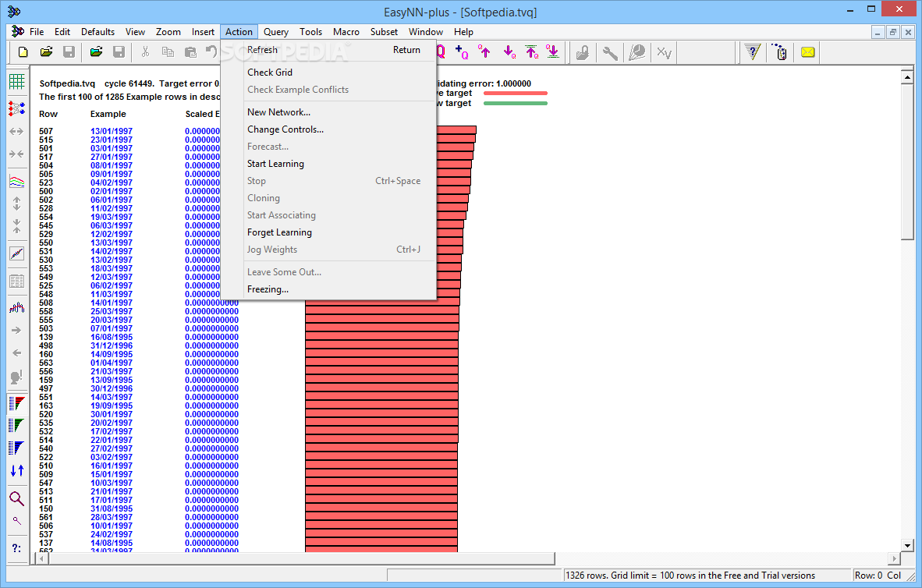The image size is (922, 588).
Task: Choose Check Grid in Action menu
Action: 328,73
